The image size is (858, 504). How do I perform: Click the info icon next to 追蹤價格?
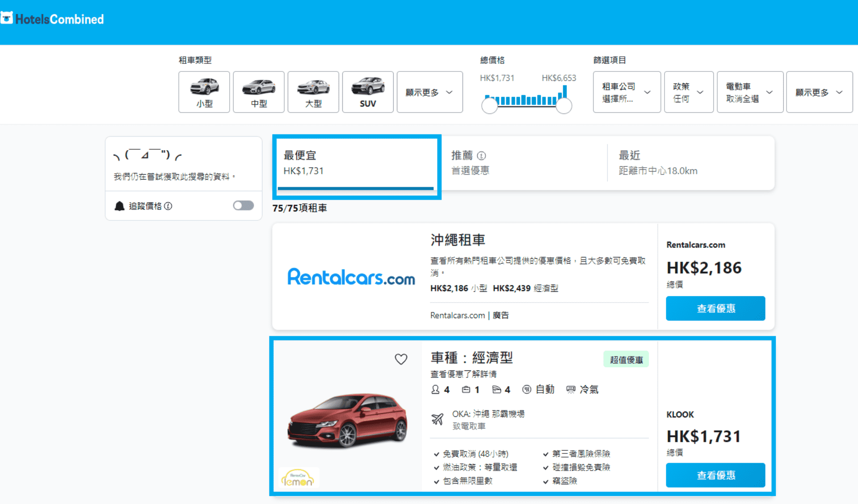168,206
